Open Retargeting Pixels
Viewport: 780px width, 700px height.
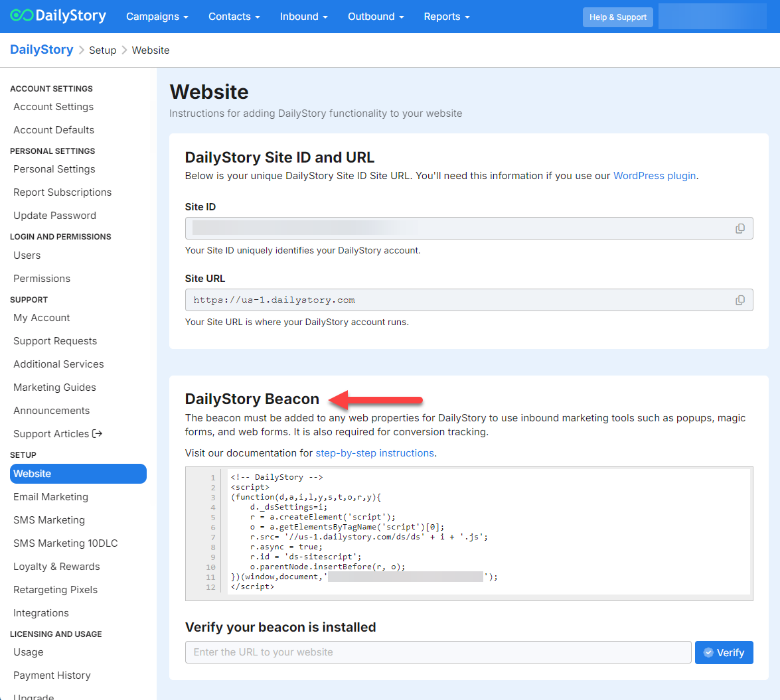click(x=55, y=590)
